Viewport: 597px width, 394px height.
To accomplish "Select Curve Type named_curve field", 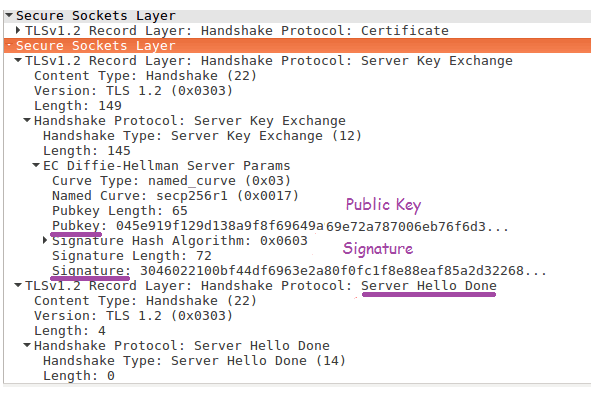I will click(x=171, y=180).
